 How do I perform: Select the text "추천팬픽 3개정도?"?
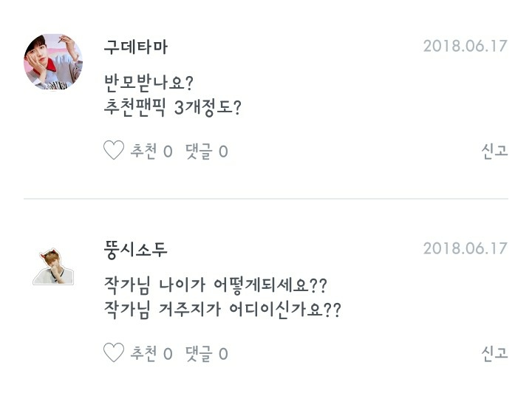click(x=174, y=107)
